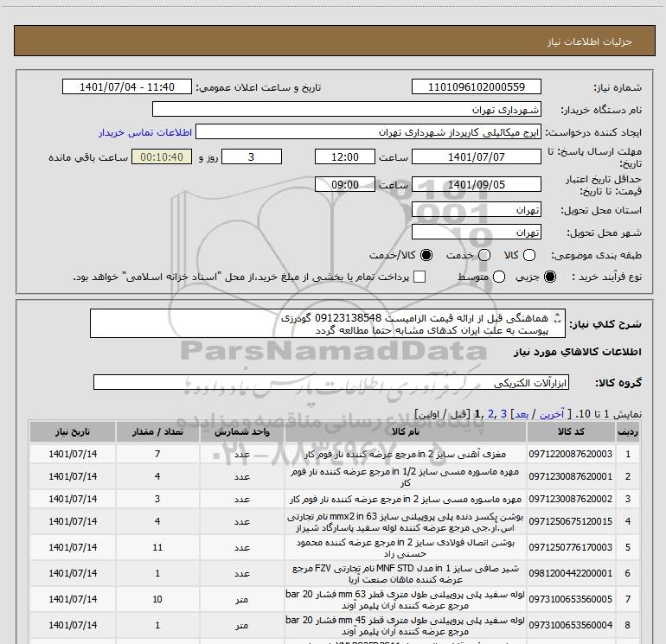Image resolution: width=666 pixels, height=644 pixels.
Task: Click the announcement date field 1401/07/04 - 11:40
Action: point(127,86)
